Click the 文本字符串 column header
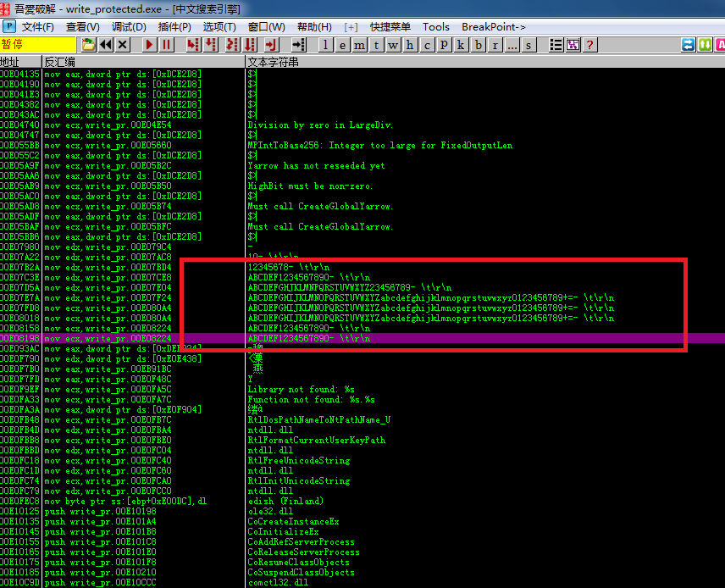 point(485,62)
